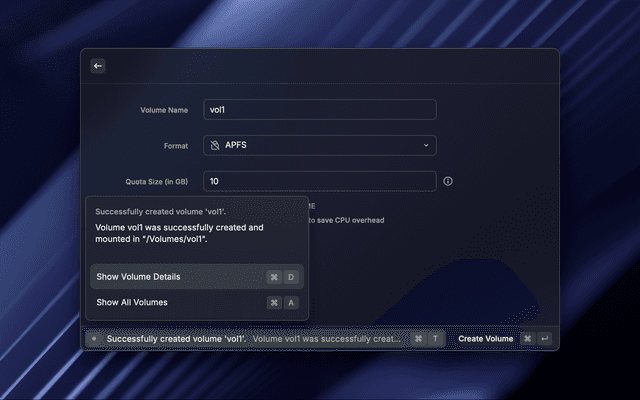This screenshot has width=640, height=400.
Task: Click the A shortcut key badge
Action: pos(292,302)
